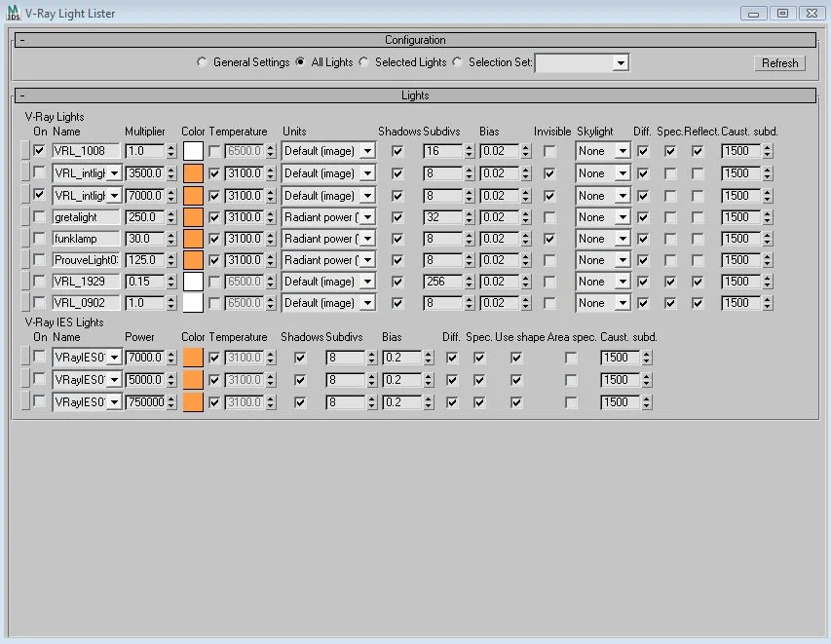This screenshot has width=831, height=644.
Task: Open Skylight dropdown for VRL_0902
Action: point(623,303)
